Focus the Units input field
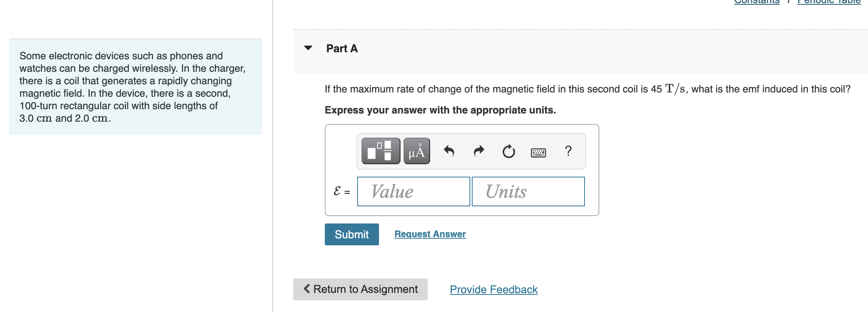 [x=528, y=191]
